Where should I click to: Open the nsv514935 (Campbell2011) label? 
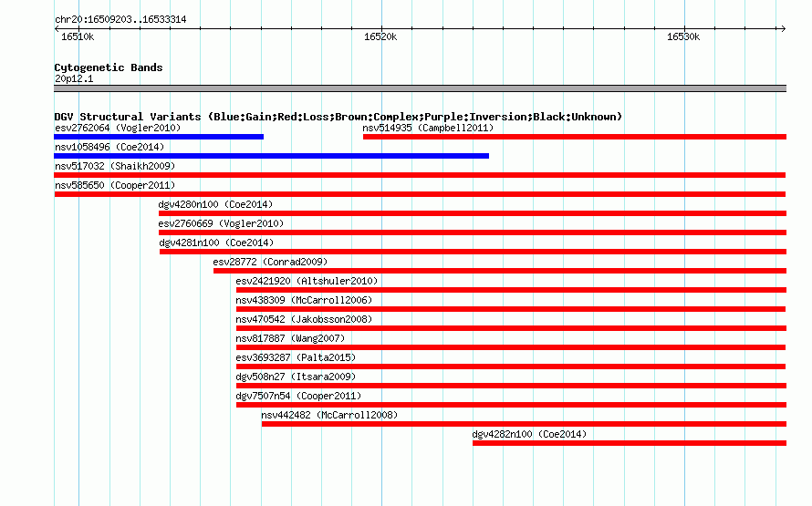[428, 128]
